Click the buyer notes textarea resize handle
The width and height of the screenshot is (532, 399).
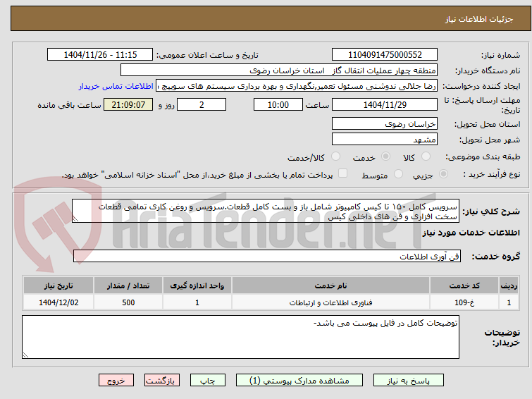25,355
